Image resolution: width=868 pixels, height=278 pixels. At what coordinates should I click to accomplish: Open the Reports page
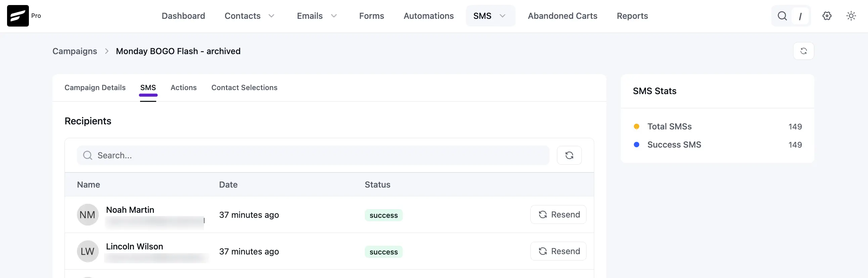point(632,16)
